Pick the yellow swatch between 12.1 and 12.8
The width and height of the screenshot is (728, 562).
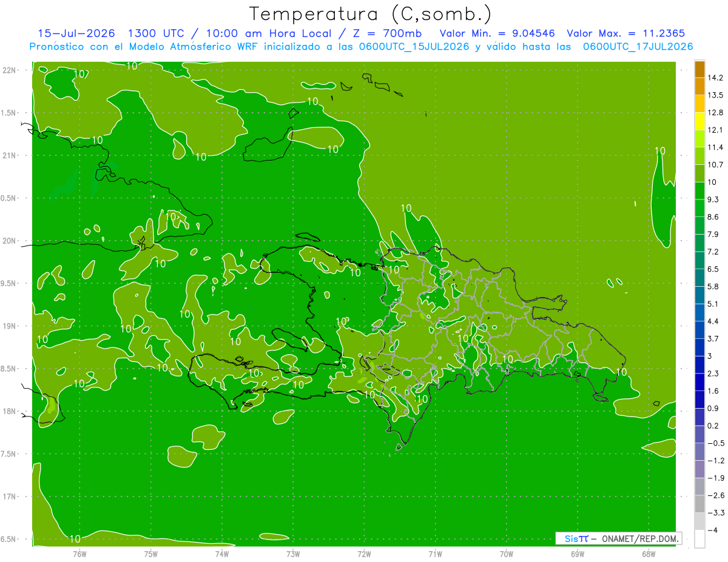[x=699, y=121]
